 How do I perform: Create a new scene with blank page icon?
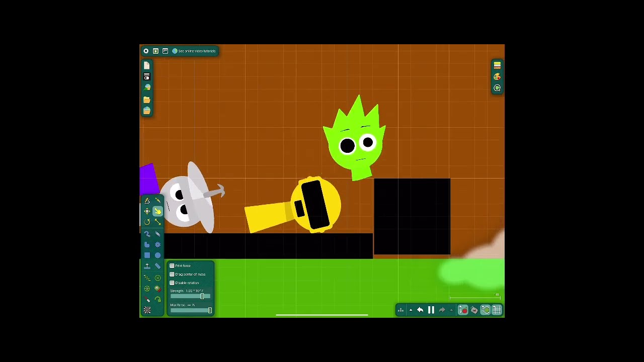point(146,65)
